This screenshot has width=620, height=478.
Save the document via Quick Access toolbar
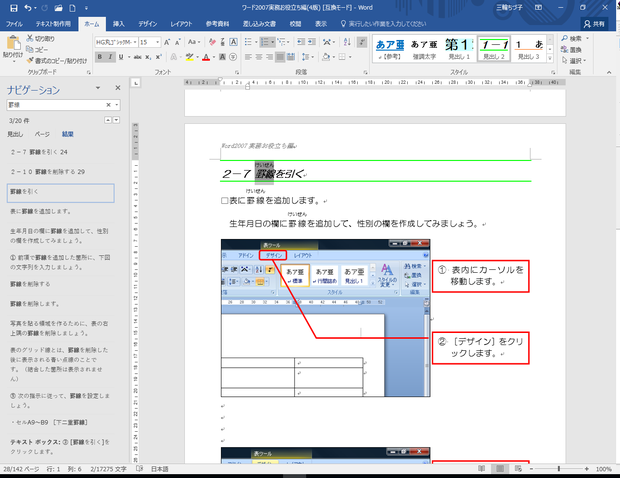(x=14, y=8)
